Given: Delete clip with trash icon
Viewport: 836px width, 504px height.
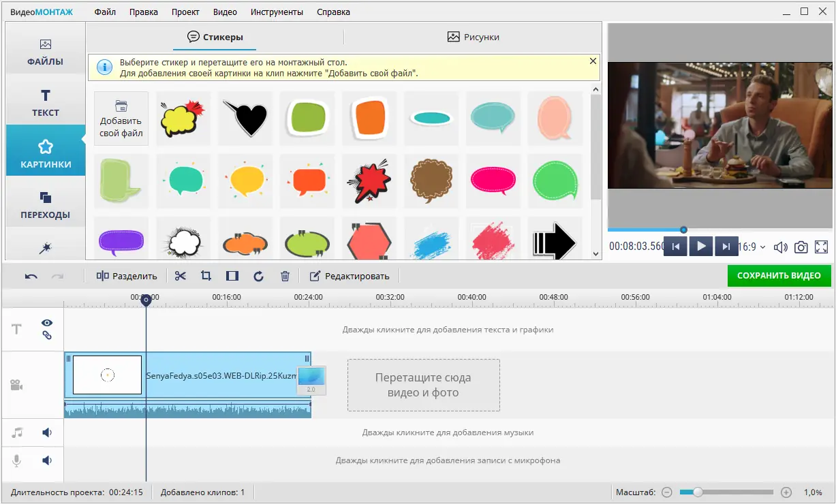Looking at the screenshot, I should click(x=285, y=276).
